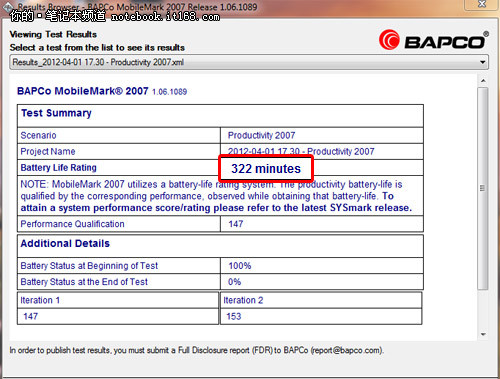Select the Results_2012-04-01 Productivity 2007.xml combo box
The image size is (500, 379).
[249, 62]
